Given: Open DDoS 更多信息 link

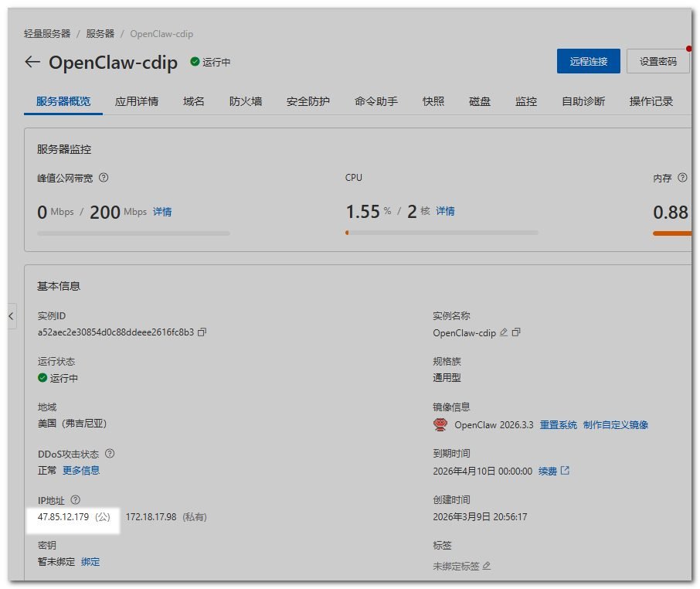Looking at the screenshot, I should pos(81,470).
